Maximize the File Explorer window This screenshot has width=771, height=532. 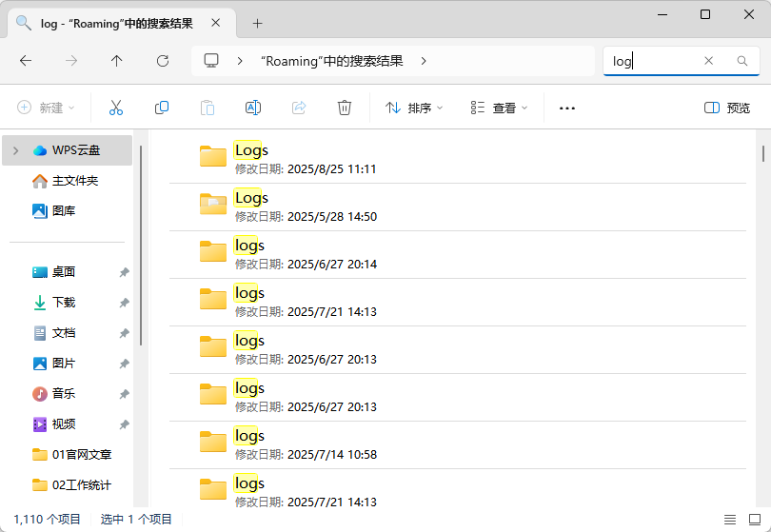click(705, 14)
